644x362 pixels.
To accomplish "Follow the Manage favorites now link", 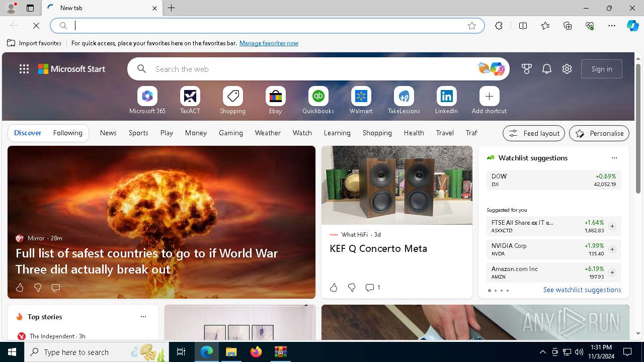I will pyautogui.click(x=269, y=43).
